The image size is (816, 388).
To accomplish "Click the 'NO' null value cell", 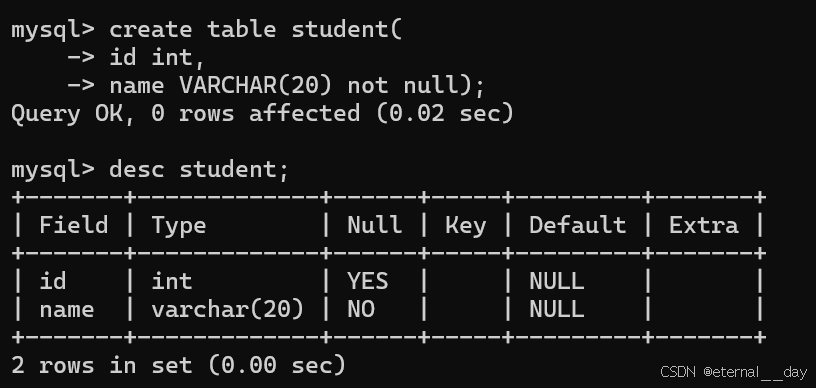I will point(361,310).
